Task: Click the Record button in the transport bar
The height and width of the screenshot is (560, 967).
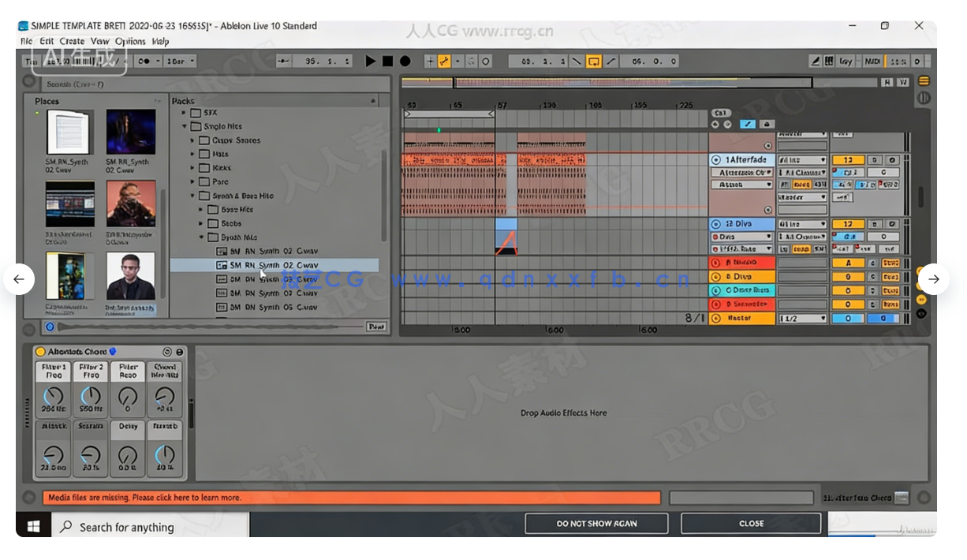Action: point(405,61)
